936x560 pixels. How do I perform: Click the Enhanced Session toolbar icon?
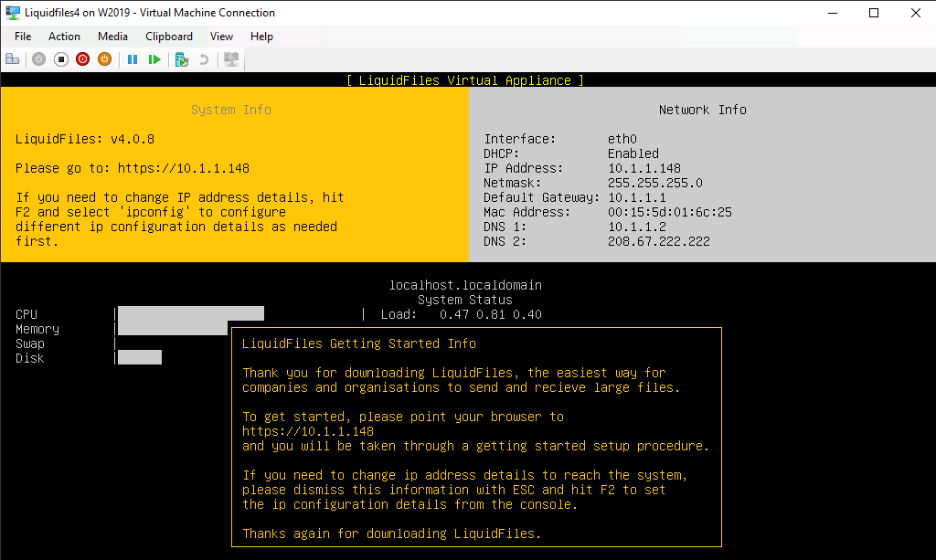(231, 59)
